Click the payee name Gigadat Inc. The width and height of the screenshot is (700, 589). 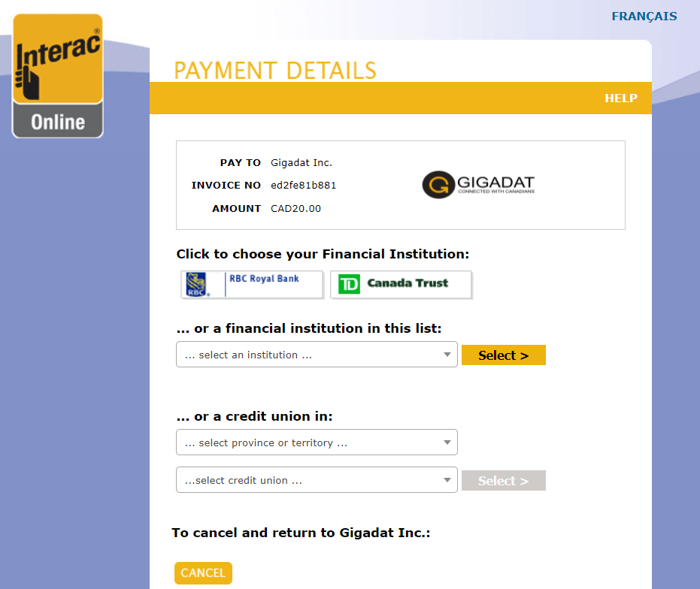(x=302, y=163)
